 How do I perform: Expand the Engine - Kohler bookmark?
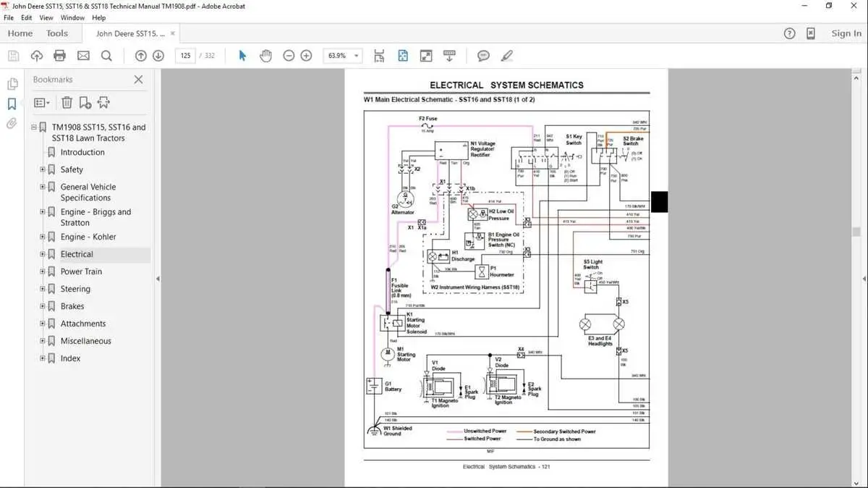(x=43, y=237)
